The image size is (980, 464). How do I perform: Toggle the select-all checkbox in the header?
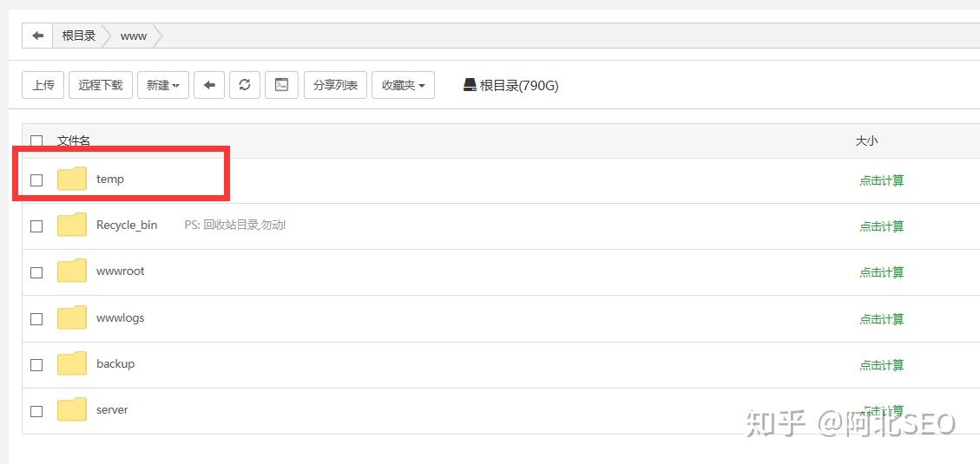[36, 141]
